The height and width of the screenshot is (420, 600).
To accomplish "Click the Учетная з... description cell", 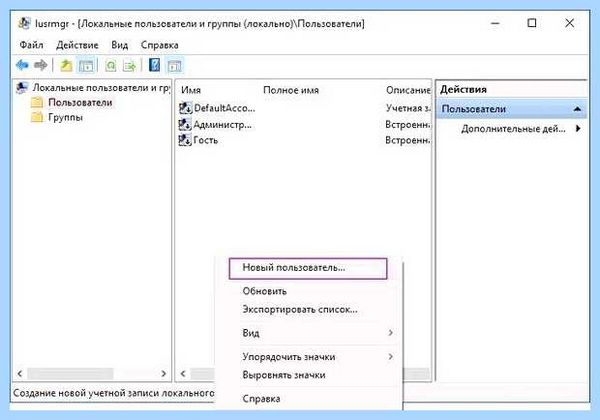I will [408, 108].
